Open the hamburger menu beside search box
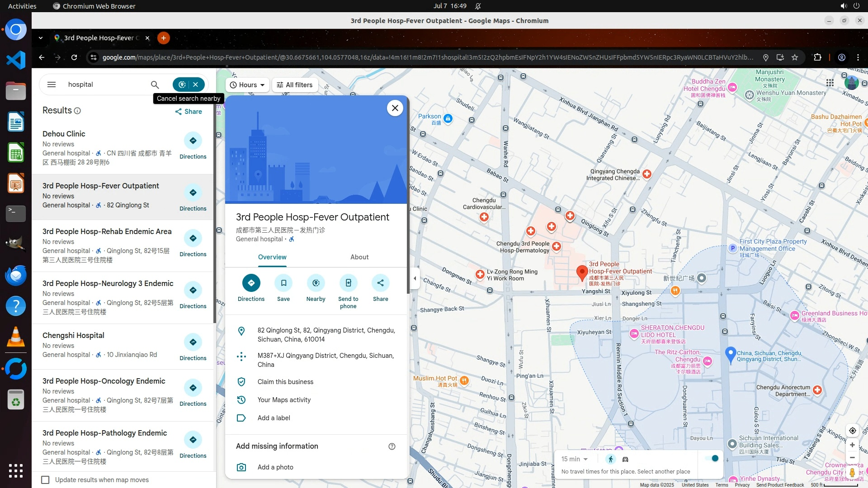The height and width of the screenshot is (488, 868). [52, 84]
